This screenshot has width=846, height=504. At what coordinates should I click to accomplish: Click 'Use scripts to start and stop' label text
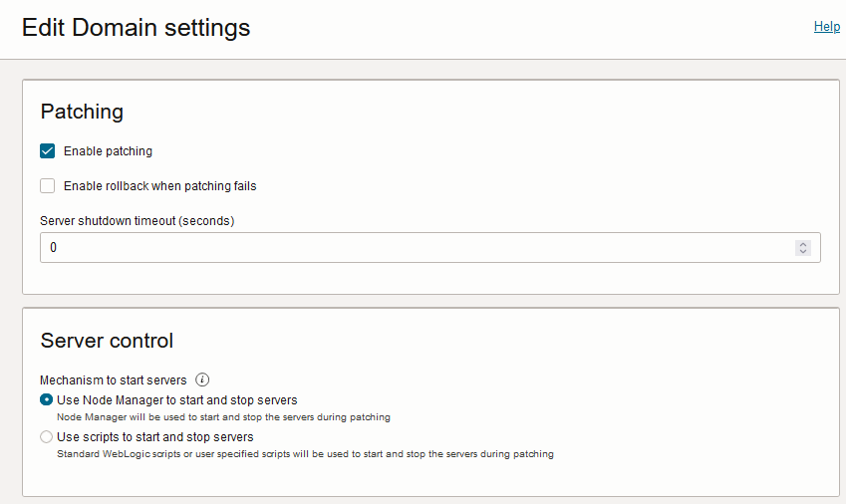[x=154, y=436]
